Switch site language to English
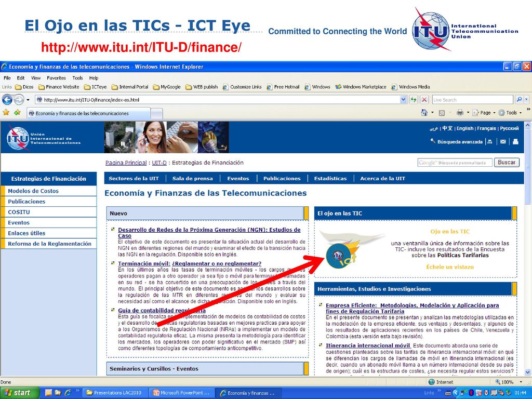532x399 pixels. click(x=465, y=128)
